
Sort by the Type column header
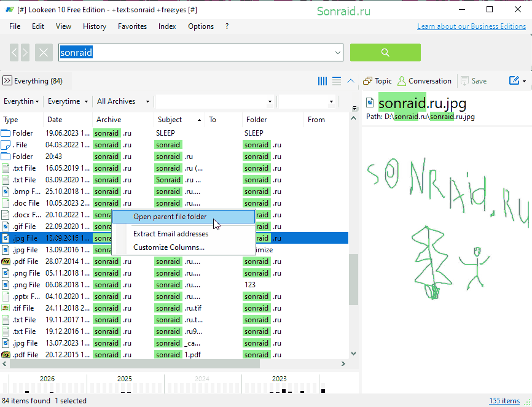pyautogui.click(x=22, y=120)
